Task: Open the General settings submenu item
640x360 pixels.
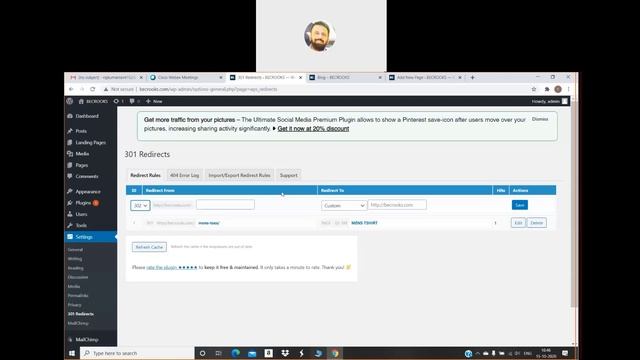Action: 75,249
